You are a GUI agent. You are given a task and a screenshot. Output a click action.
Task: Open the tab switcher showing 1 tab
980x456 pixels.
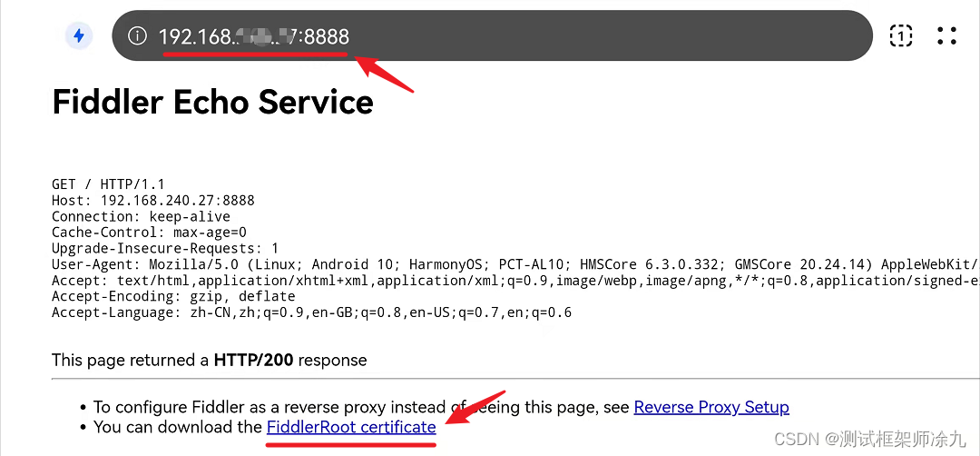coord(901,36)
